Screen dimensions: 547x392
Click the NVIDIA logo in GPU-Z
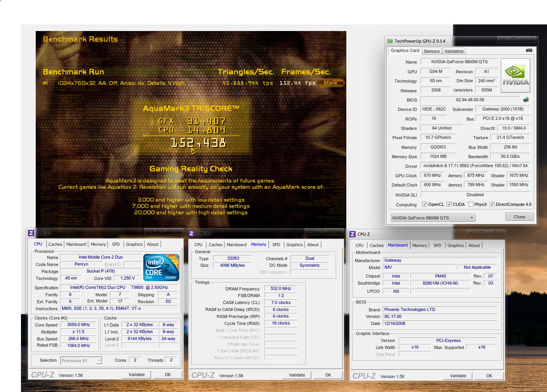(516, 75)
